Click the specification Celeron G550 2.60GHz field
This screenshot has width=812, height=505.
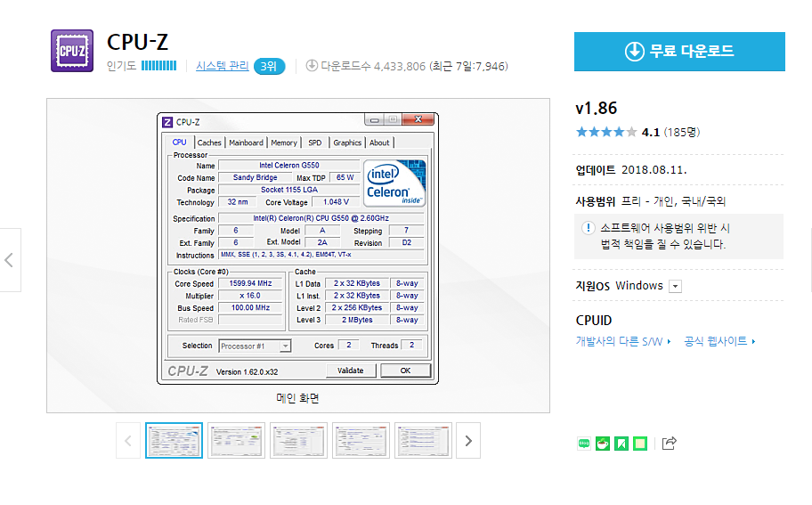(x=321, y=218)
